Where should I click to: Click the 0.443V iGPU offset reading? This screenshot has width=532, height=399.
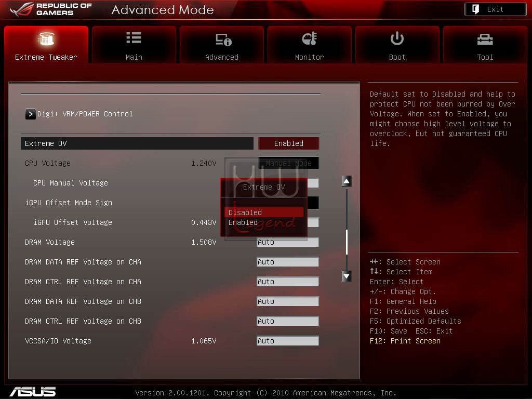(204, 222)
